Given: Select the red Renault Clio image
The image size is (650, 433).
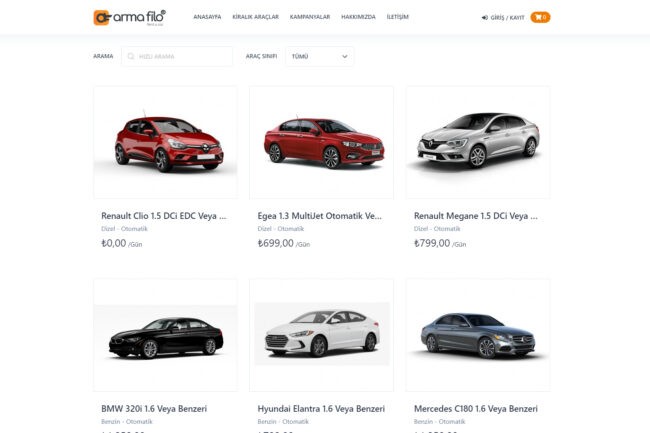Looking at the screenshot, I should coord(165,141).
